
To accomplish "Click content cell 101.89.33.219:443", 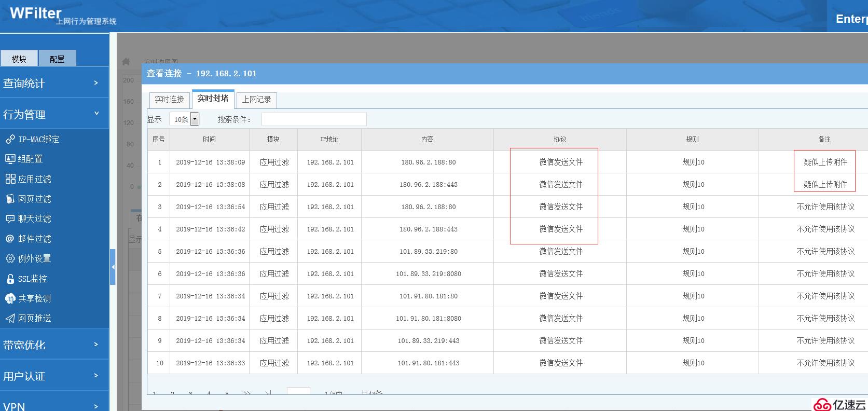I will tap(429, 340).
